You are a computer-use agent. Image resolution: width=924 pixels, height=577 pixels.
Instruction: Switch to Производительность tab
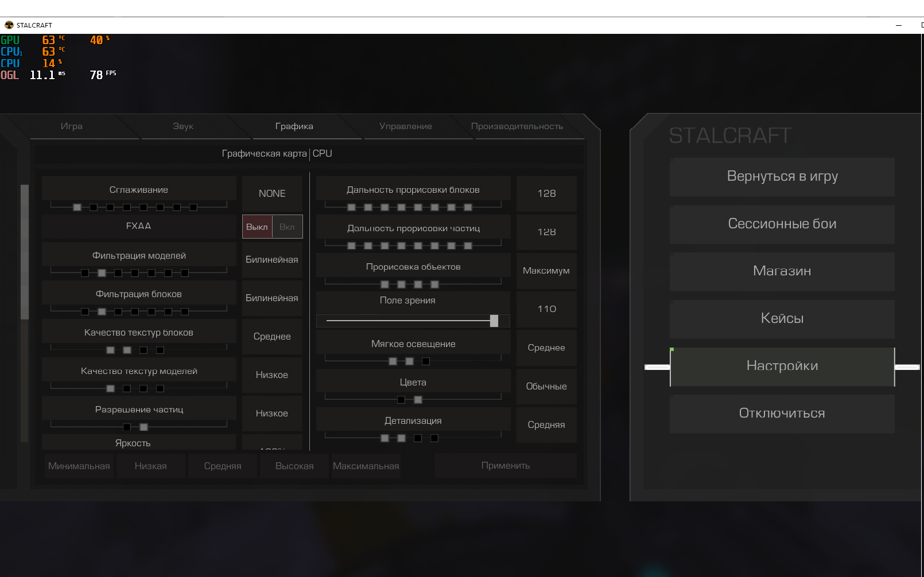pos(517,126)
